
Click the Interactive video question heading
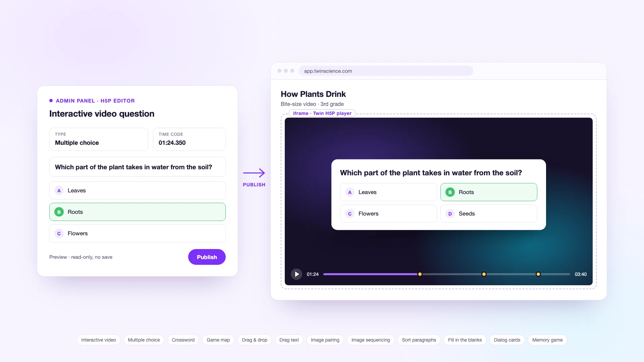click(102, 114)
